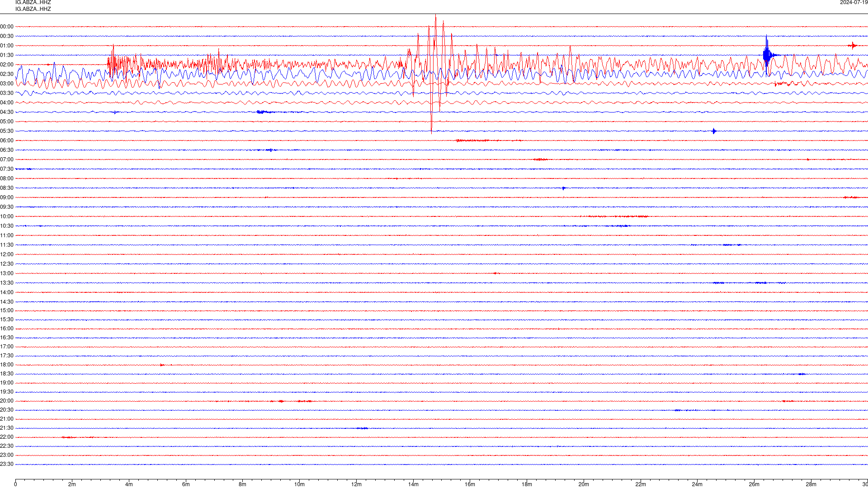Pick the 02:00 time label
Screen dimensions: 868x488
pyautogui.click(x=7, y=65)
